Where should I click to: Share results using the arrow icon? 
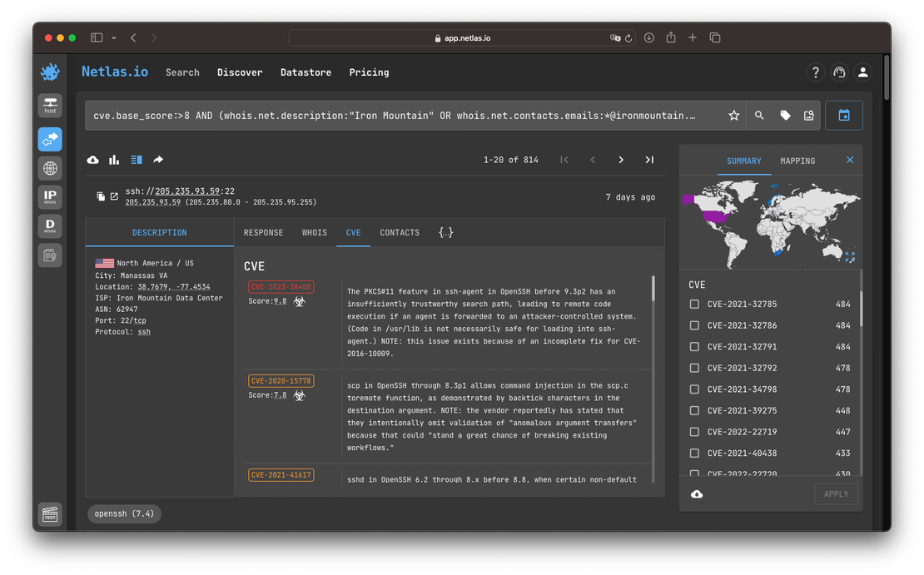156,159
